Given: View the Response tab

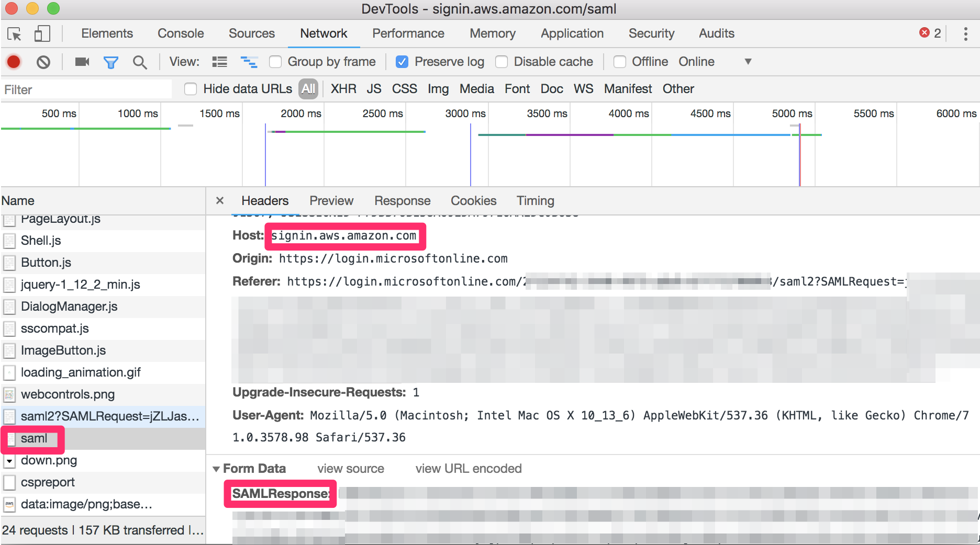Looking at the screenshot, I should pyautogui.click(x=403, y=201).
